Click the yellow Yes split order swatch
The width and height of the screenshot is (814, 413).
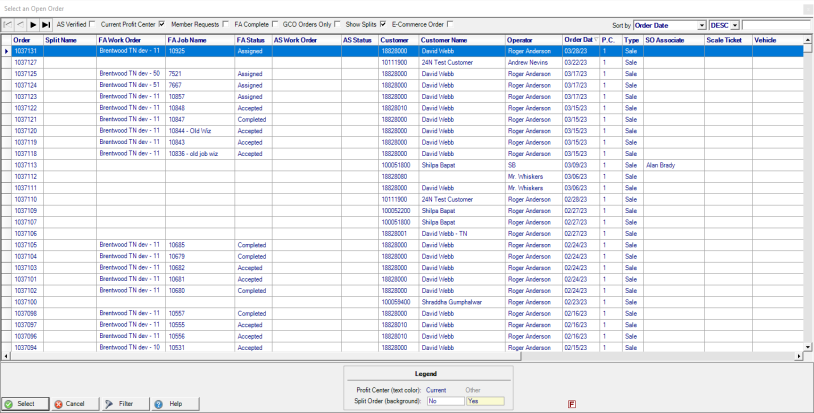point(486,400)
